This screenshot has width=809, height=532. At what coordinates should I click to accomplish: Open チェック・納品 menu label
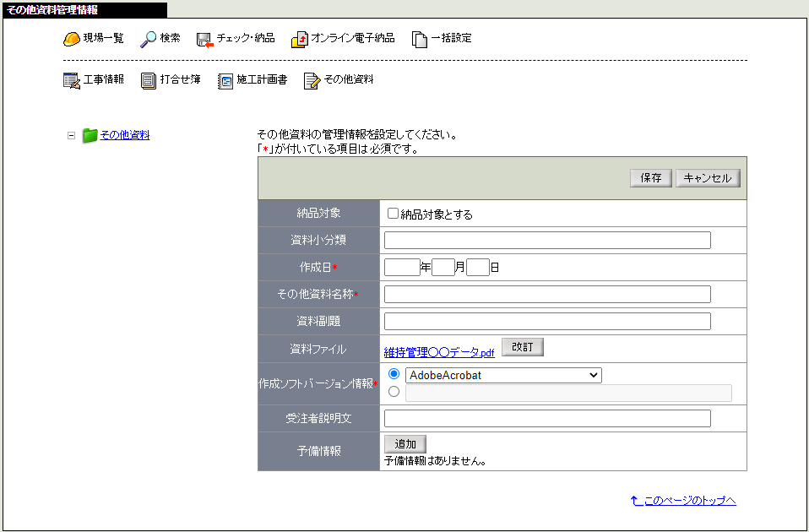click(246, 38)
